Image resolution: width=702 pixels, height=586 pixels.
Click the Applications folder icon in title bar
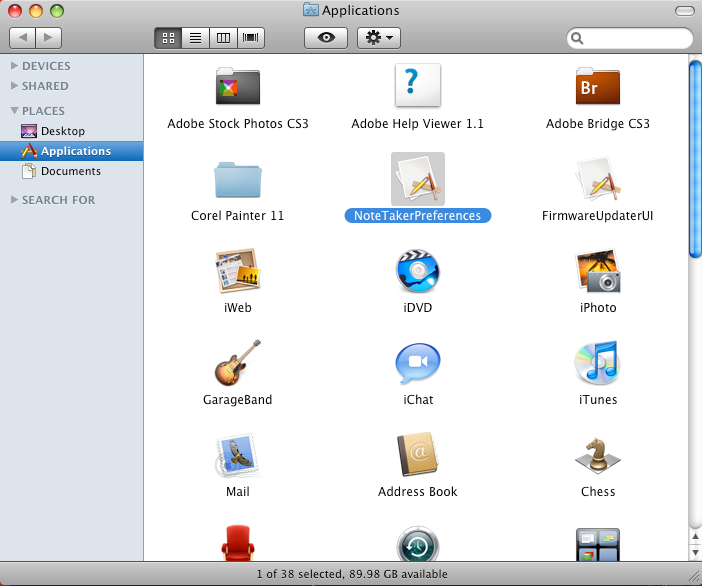point(311,10)
